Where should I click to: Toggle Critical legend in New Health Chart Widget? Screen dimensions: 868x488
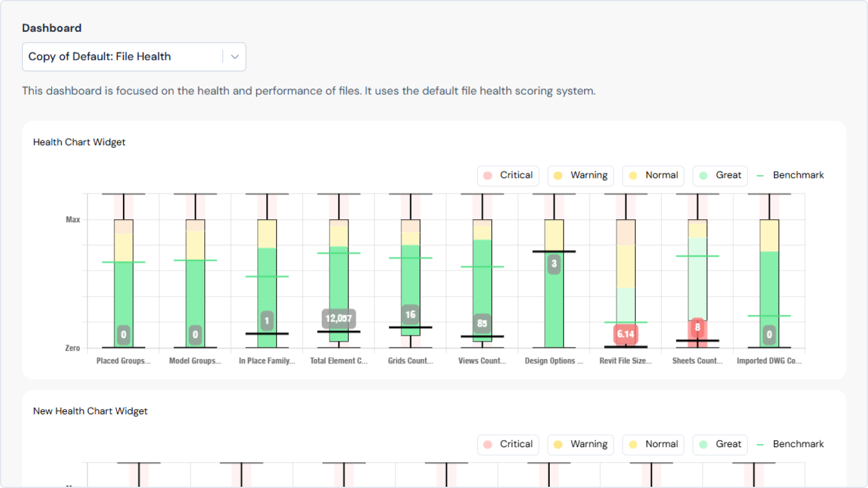508,444
